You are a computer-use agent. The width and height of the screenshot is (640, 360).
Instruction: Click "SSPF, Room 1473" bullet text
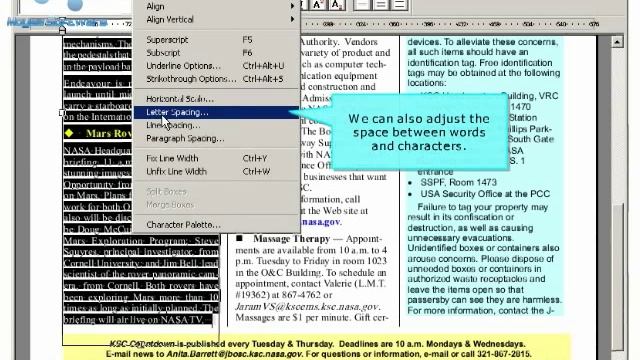(x=458, y=182)
